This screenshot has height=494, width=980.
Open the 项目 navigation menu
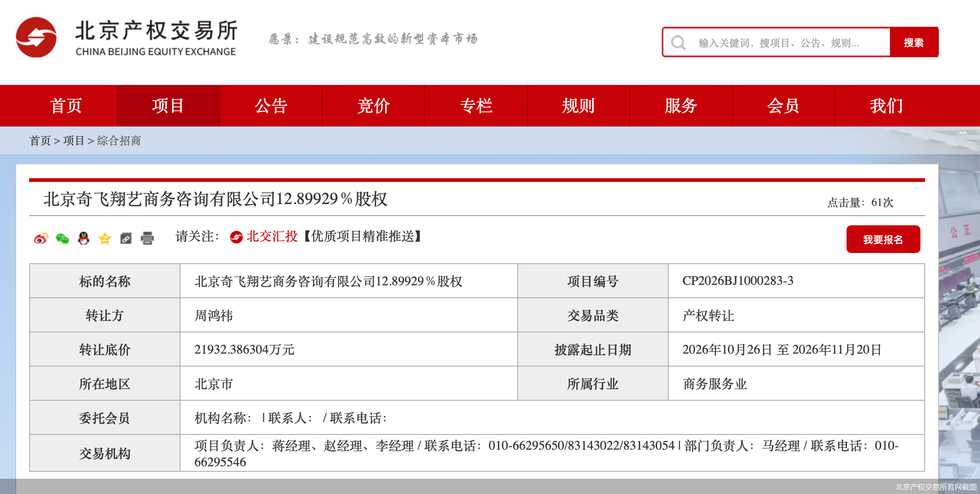coord(168,106)
